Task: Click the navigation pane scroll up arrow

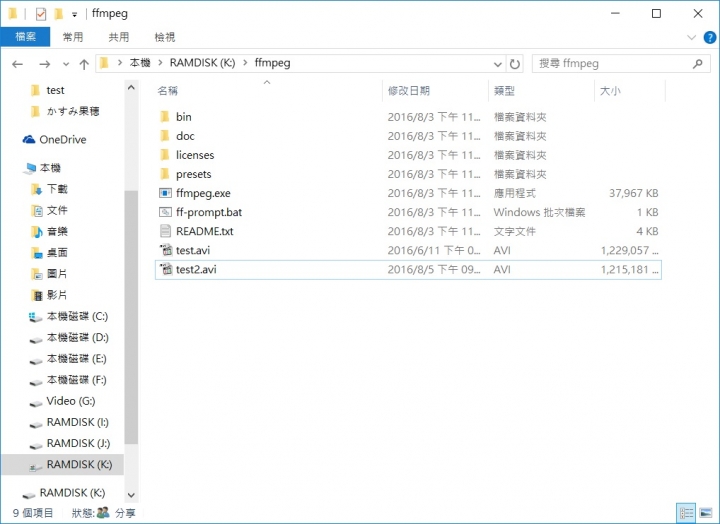Action: pyautogui.click(x=131, y=87)
